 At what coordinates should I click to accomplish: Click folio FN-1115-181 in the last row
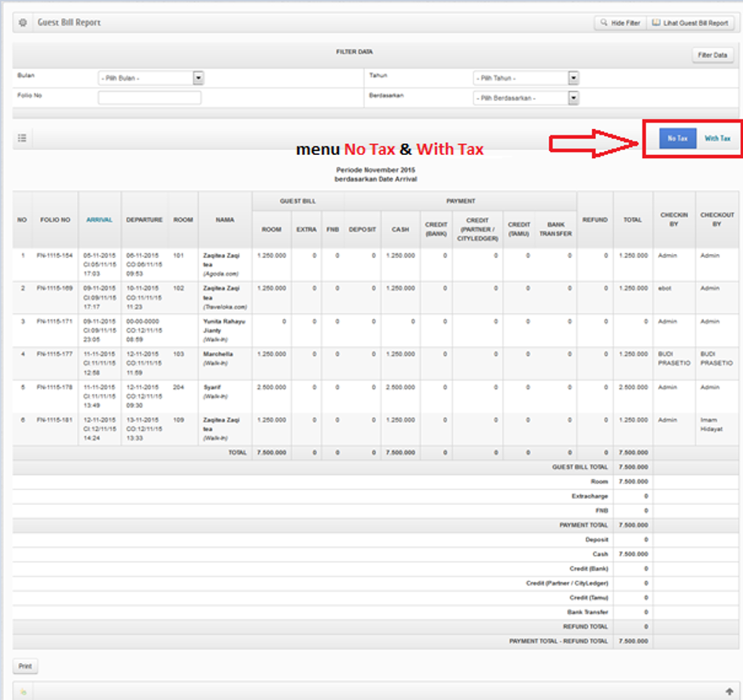(x=56, y=420)
